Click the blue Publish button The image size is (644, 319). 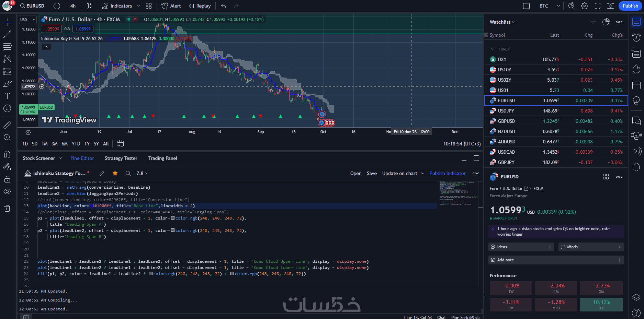pyautogui.click(x=630, y=6)
